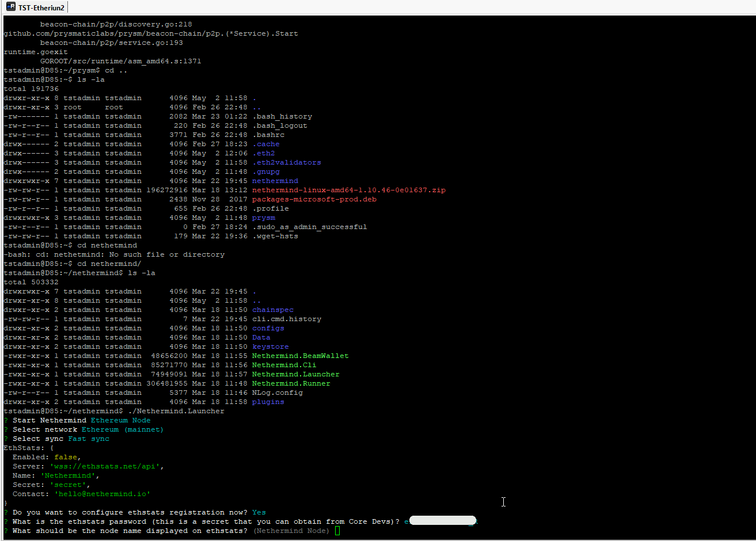Click the .bash_logout file name
Image resolution: width=756 pixels, height=541 pixels.
(x=280, y=125)
